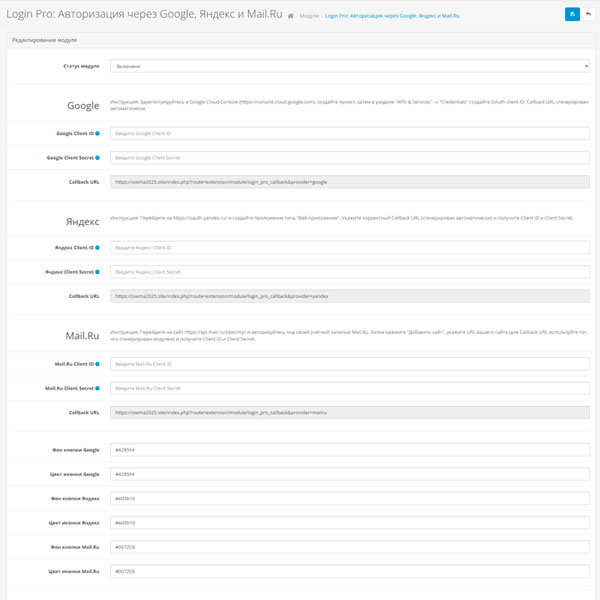Select the Яндекс Callback URL field

[350, 296]
